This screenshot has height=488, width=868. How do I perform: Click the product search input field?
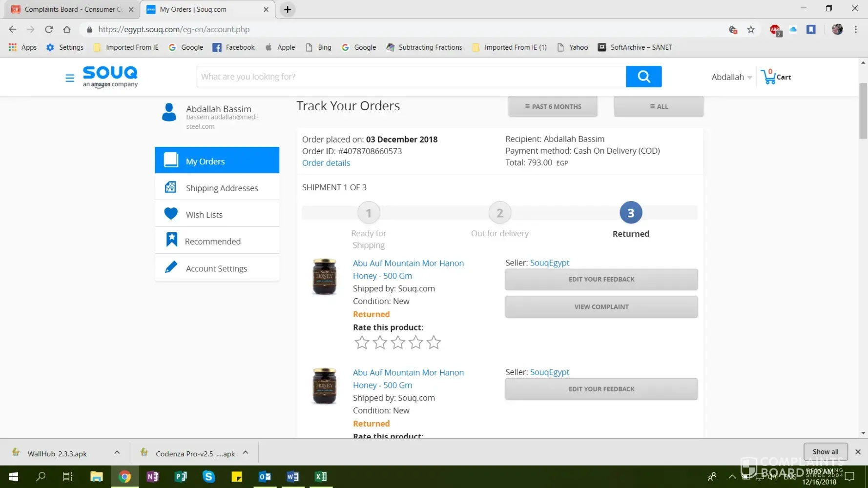(x=411, y=77)
